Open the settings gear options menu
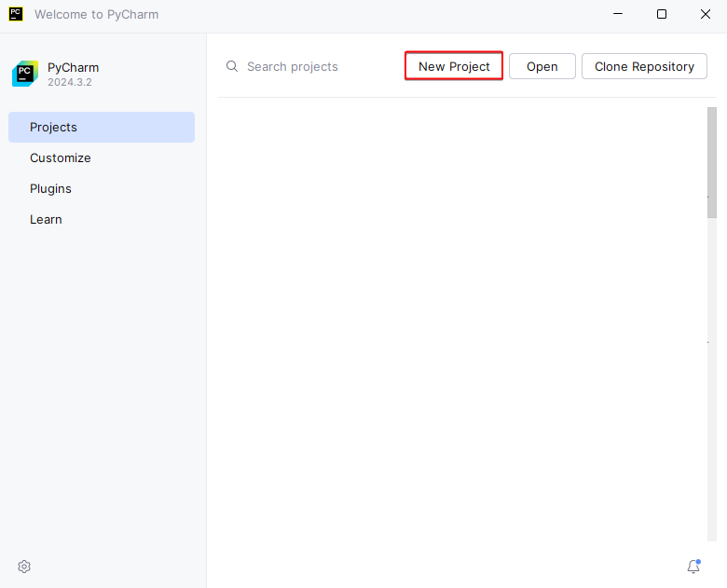This screenshot has width=727, height=588. (24, 567)
